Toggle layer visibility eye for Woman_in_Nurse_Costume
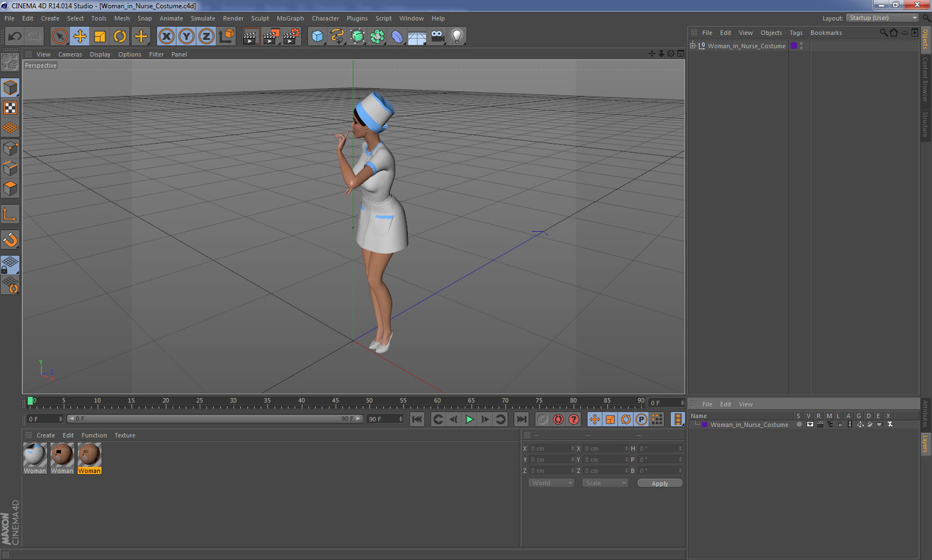 [x=810, y=425]
